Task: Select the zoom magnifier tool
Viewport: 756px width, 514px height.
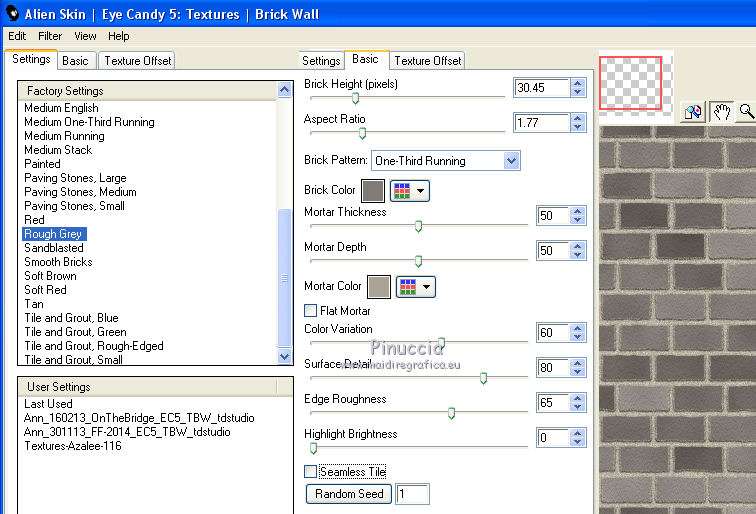Action: coord(747,112)
